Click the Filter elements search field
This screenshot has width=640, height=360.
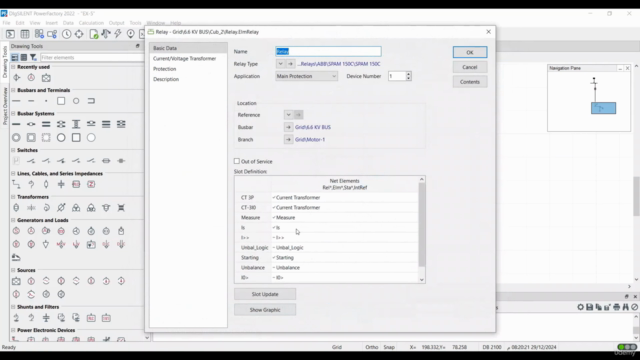91,58
